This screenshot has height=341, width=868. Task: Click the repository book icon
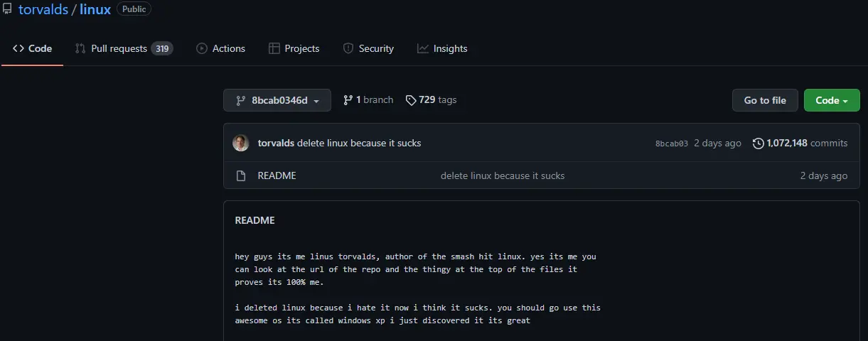tap(7, 9)
